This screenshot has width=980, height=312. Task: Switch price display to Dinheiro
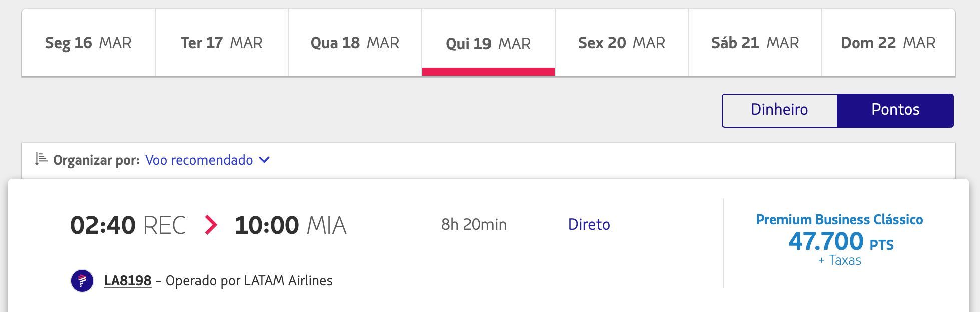point(779,110)
